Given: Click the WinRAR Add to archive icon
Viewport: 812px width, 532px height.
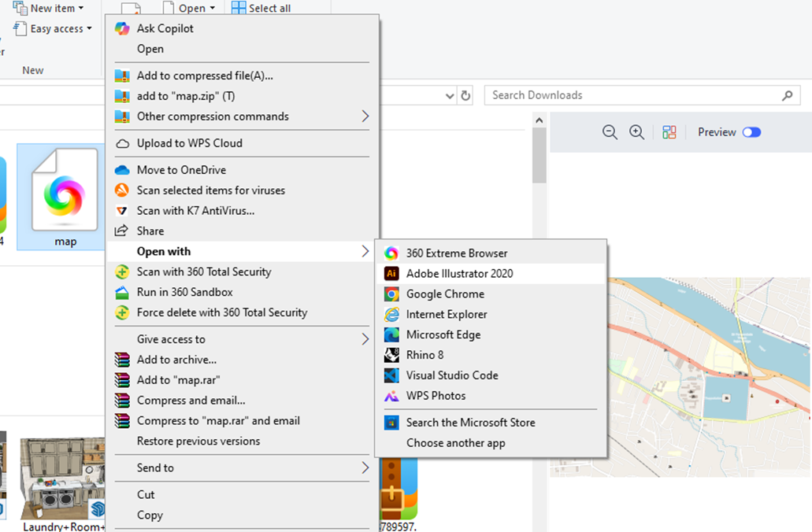Looking at the screenshot, I should click(x=122, y=360).
